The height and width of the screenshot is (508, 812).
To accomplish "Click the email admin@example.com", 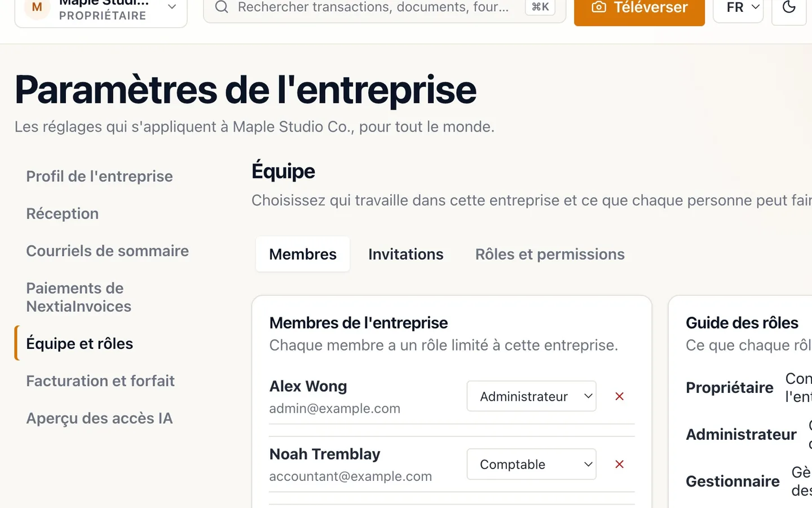I will coord(335,408).
